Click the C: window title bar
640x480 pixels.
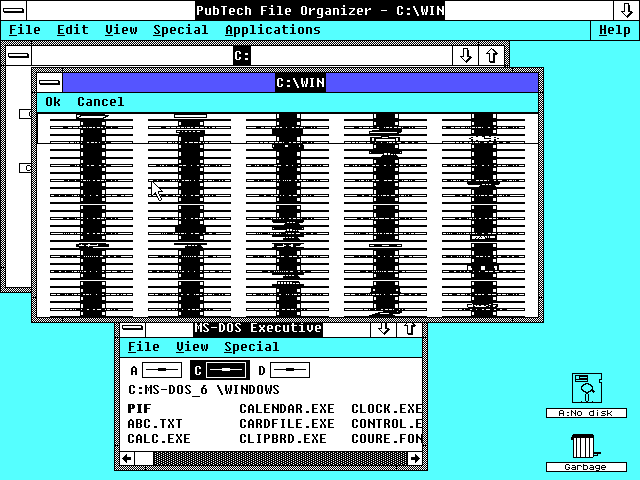click(242, 55)
